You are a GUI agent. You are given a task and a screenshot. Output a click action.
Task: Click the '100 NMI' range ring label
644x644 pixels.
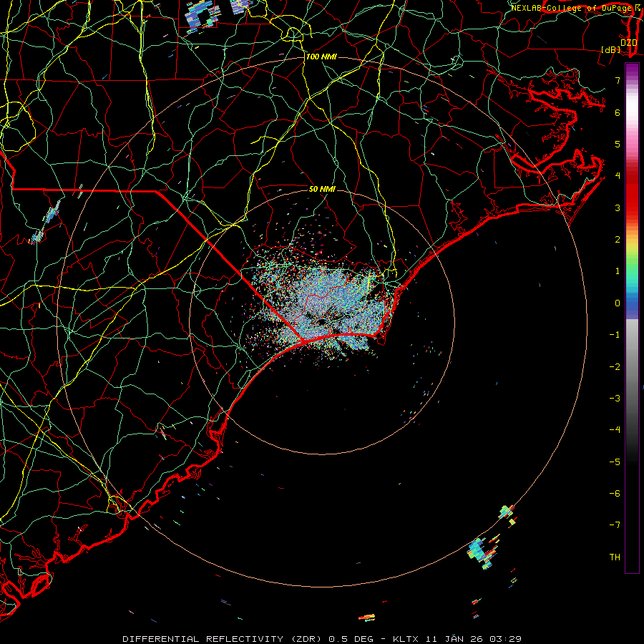pyautogui.click(x=321, y=57)
